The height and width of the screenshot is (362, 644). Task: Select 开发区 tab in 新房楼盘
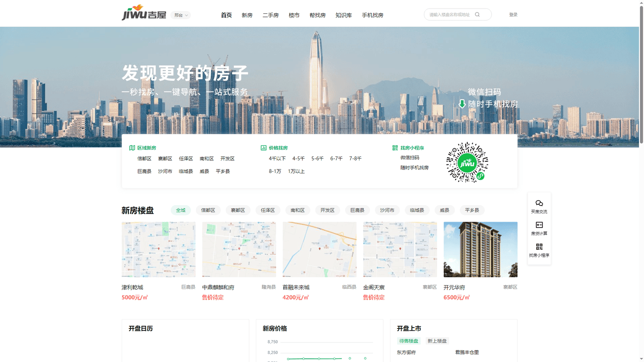pos(327,210)
